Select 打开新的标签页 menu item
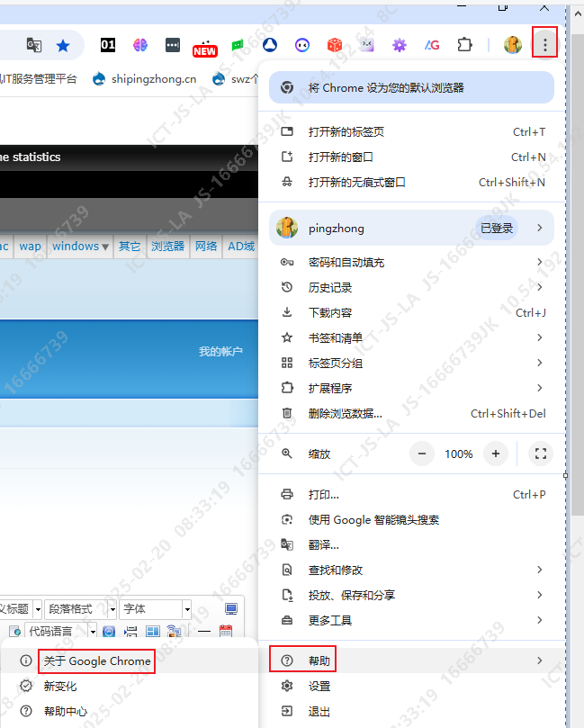 pyautogui.click(x=411, y=132)
